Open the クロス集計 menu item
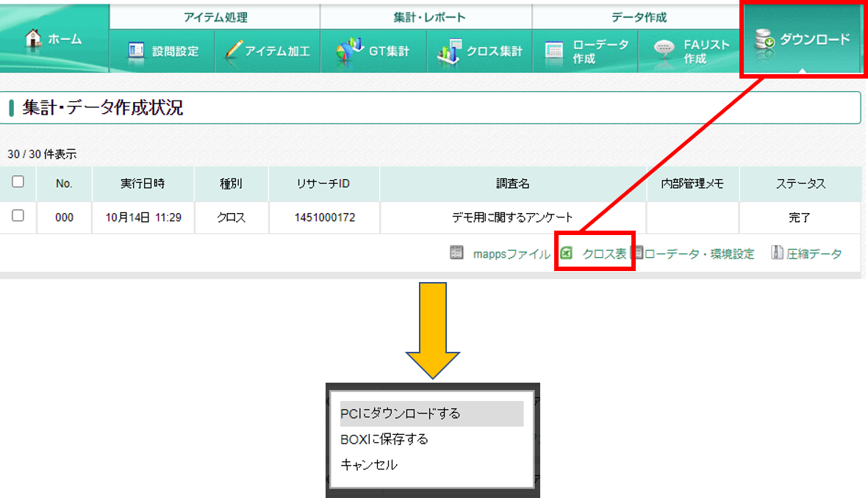The image size is (868, 498). tap(480, 51)
